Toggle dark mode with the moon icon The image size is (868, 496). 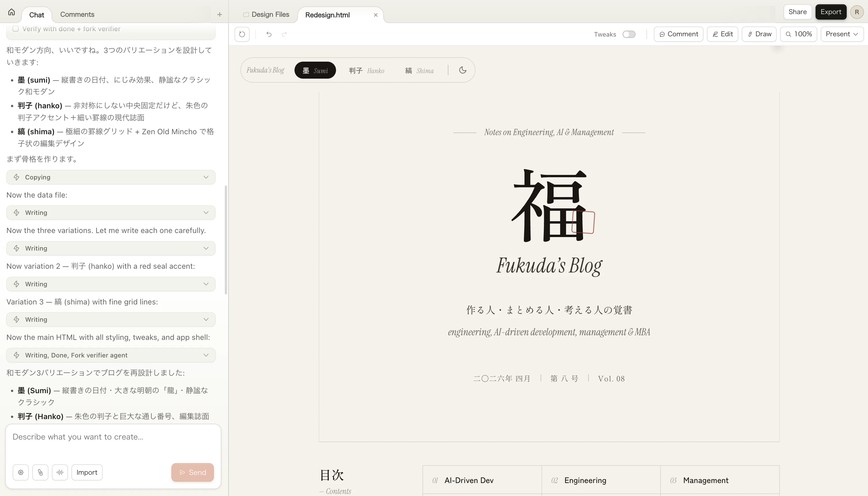[463, 70]
